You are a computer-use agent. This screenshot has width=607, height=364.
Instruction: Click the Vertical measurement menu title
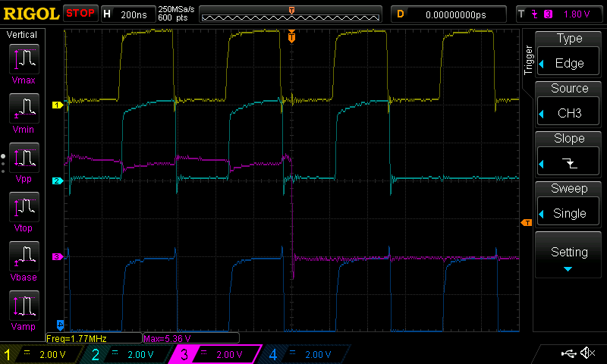22,35
